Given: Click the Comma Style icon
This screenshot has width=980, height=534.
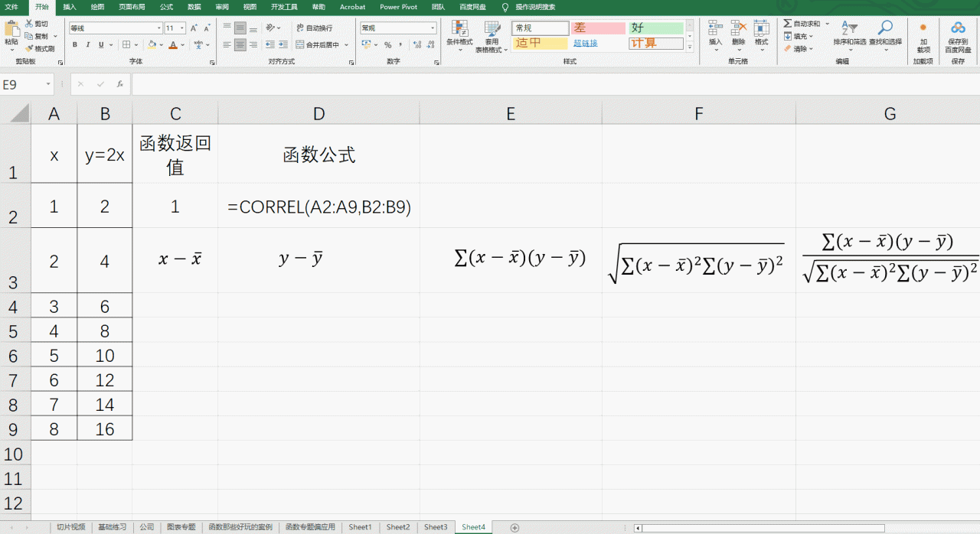Looking at the screenshot, I should pos(400,45).
